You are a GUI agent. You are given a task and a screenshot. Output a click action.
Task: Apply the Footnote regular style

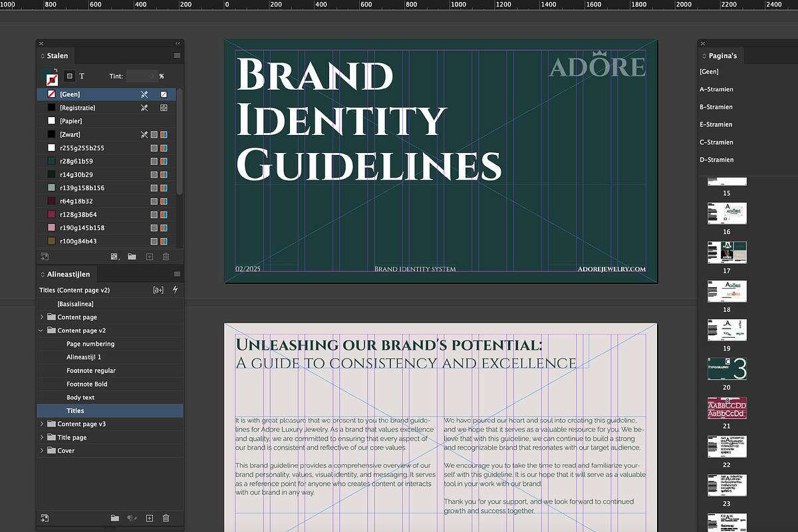pyautogui.click(x=110, y=370)
